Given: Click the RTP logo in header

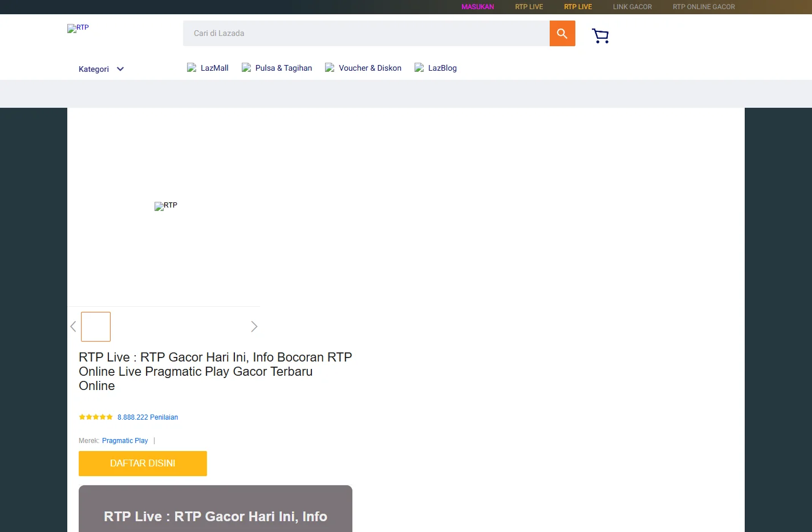Looking at the screenshot, I should pos(78,28).
